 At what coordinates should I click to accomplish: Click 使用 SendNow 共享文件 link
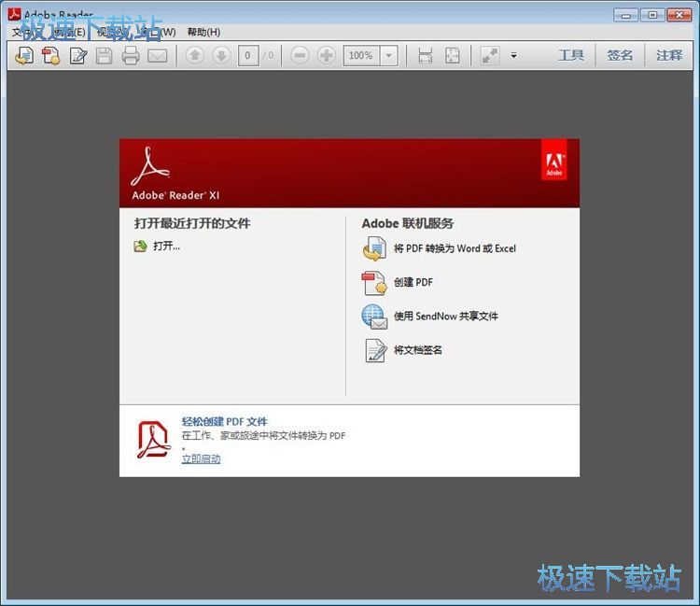point(445,317)
